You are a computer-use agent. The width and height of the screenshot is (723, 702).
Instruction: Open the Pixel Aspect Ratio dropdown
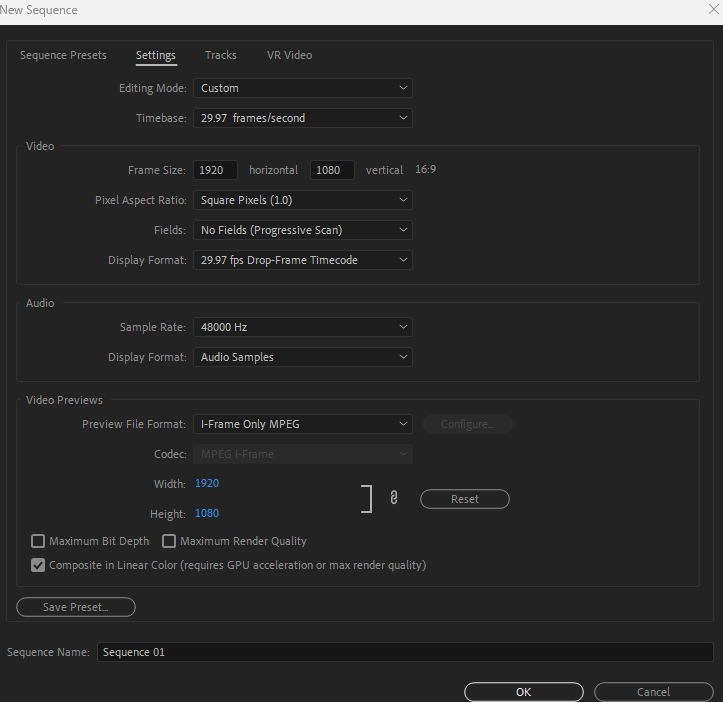(x=303, y=200)
